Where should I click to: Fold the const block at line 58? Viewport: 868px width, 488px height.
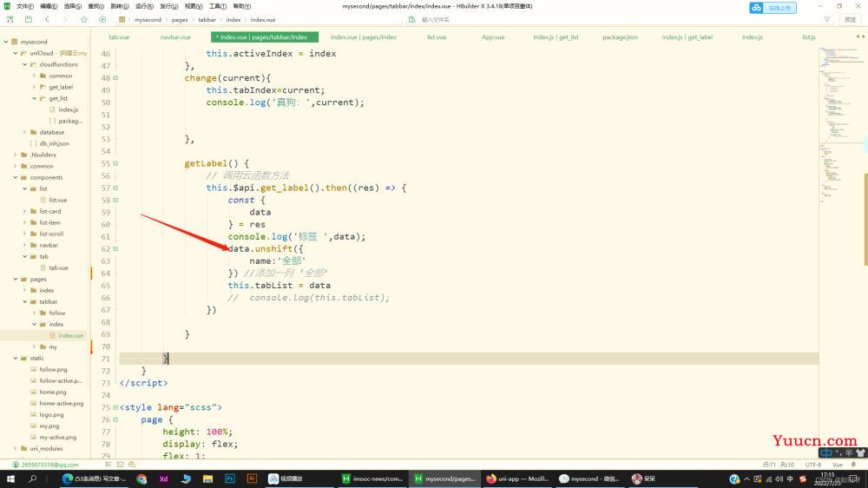click(x=115, y=200)
